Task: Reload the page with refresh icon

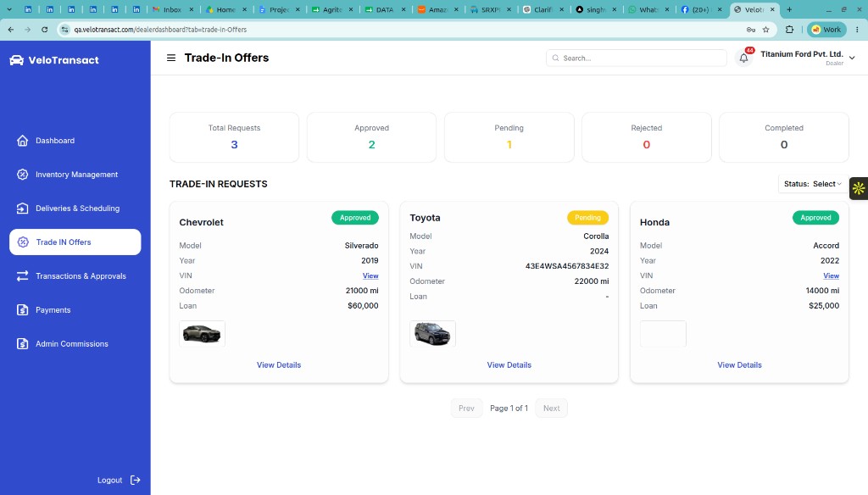Action: (x=45, y=30)
